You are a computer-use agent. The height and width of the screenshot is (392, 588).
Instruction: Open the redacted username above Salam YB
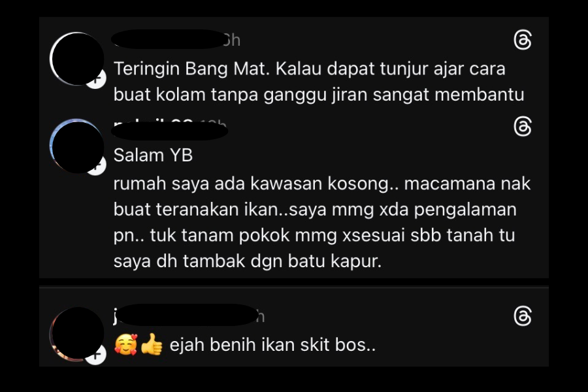[169, 131]
